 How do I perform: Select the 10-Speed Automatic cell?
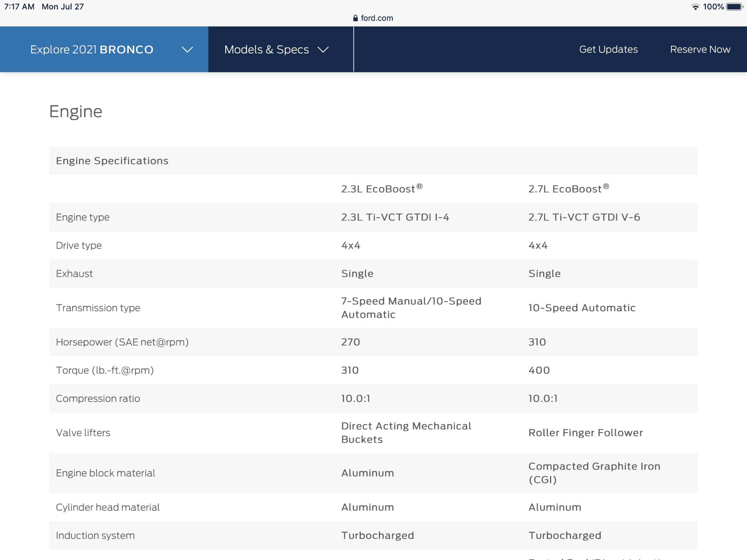point(582,308)
